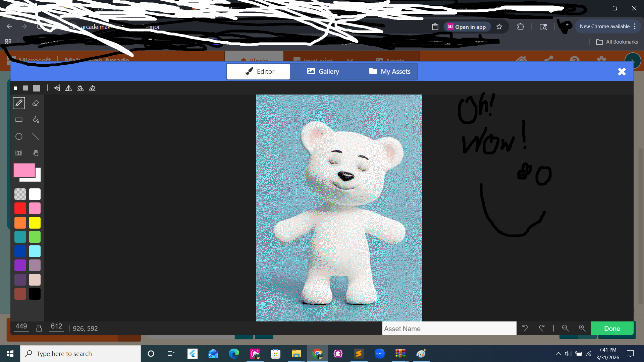Select the marquee selection tool
This screenshot has width=644, height=362.
tap(19, 153)
